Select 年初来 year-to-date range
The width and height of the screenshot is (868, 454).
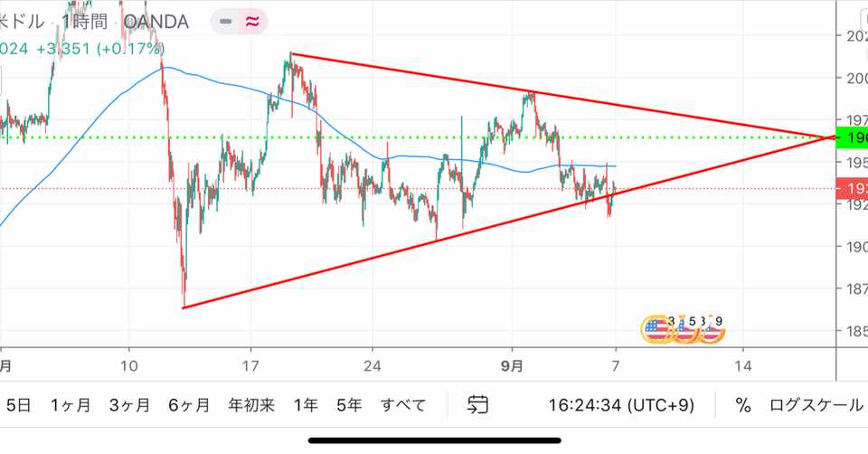tap(251, 405)
